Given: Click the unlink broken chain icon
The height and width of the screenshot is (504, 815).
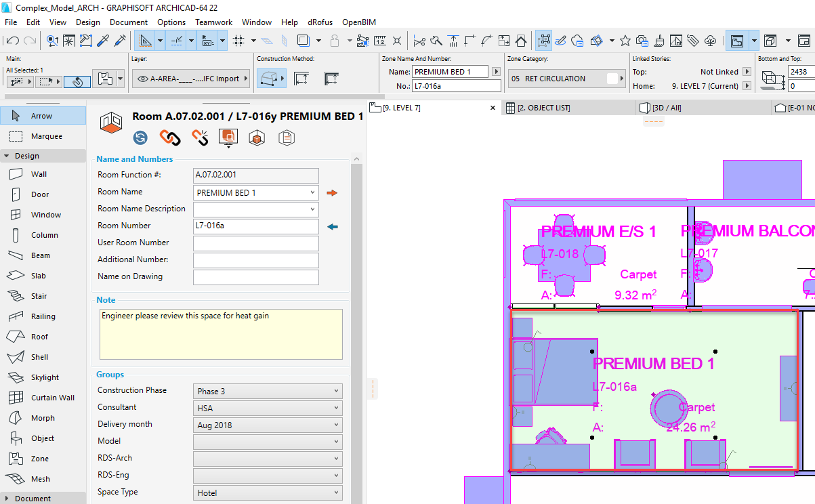Looking at the screenshot, I should click(199, 138).
